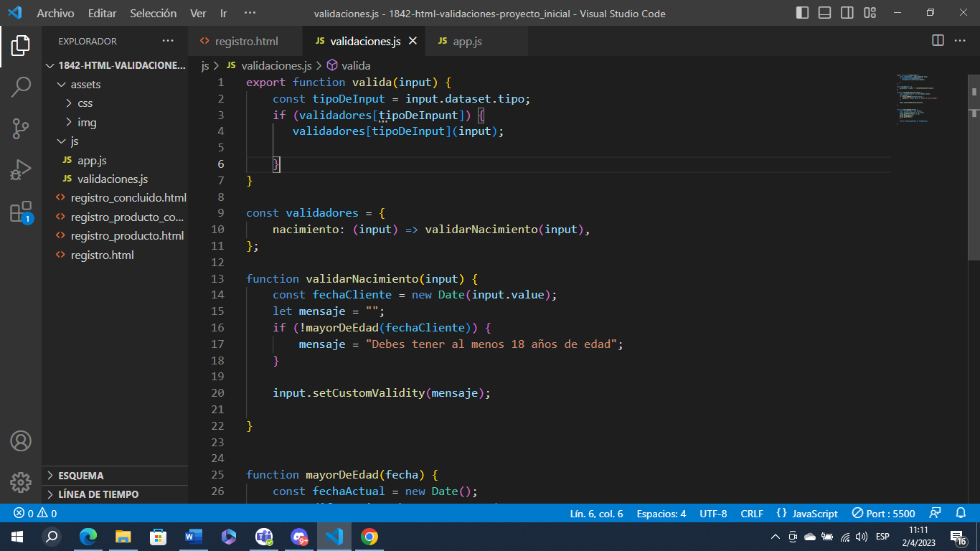Open the Source Control view

point(21,129)
